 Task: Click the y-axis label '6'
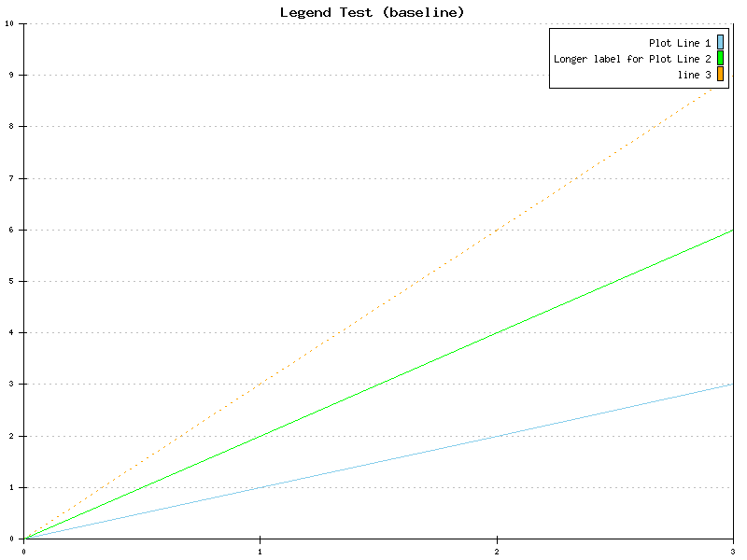point(11,230)
